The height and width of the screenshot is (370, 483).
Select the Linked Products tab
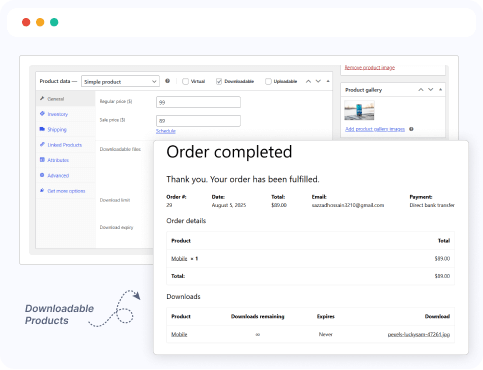pyautogui.click(x=65, y=145)
